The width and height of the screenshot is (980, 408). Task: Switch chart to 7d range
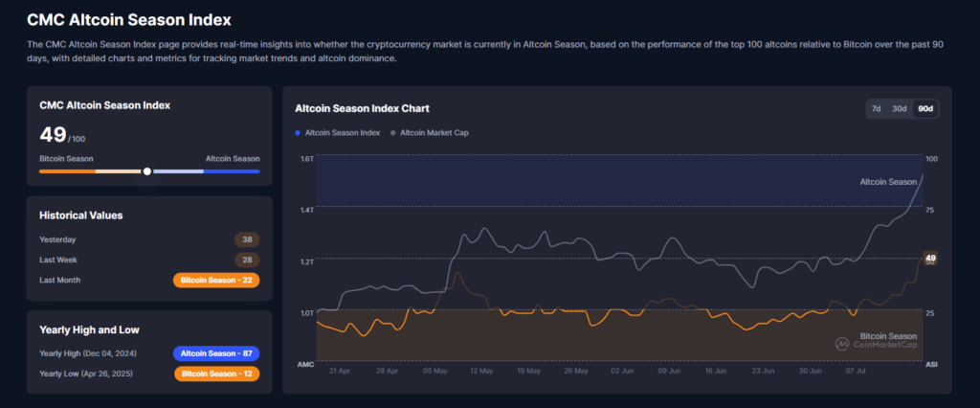pos(877,108)
